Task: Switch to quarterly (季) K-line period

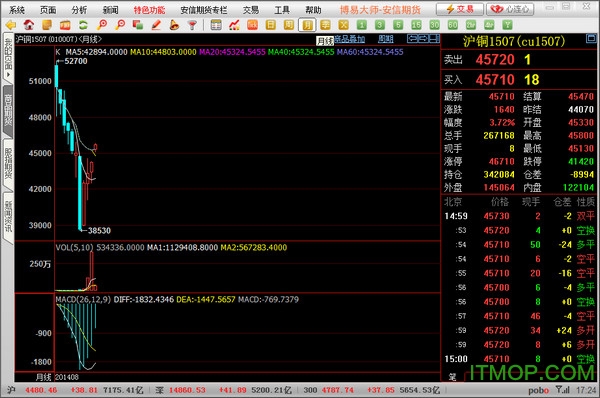Action: tap(325, 25)
